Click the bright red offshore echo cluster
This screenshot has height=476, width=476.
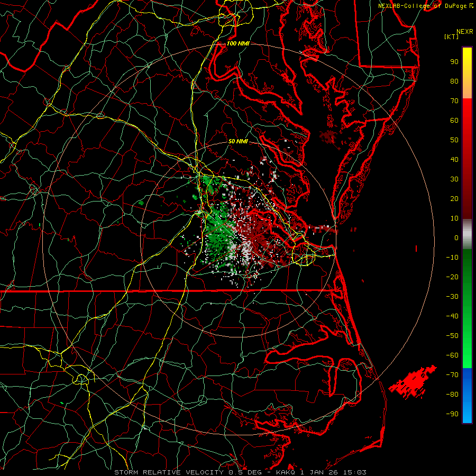[x=413, y=382]
